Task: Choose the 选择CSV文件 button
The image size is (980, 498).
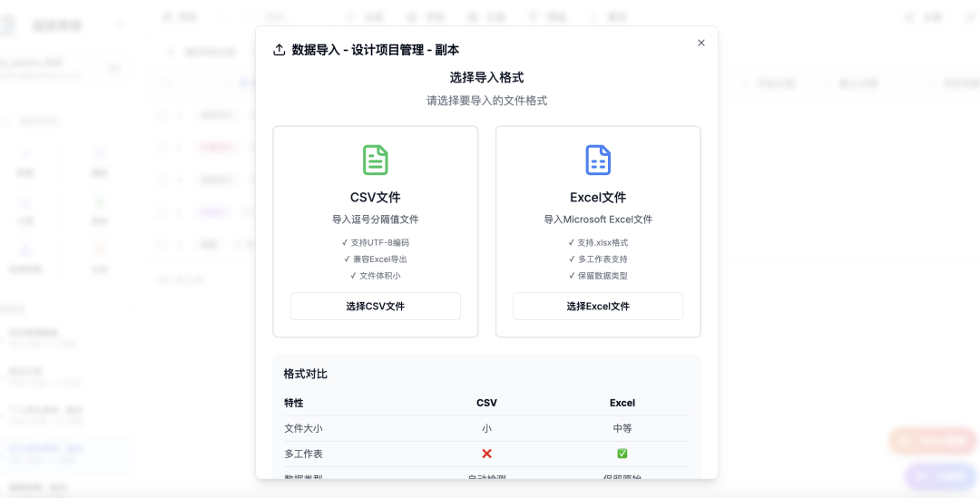Action: click(x=376, y=307)
